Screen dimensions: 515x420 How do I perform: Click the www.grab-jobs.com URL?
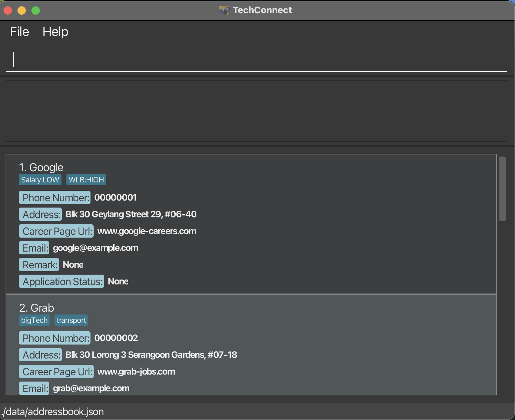pyautogui.click(x=136, y=371)
